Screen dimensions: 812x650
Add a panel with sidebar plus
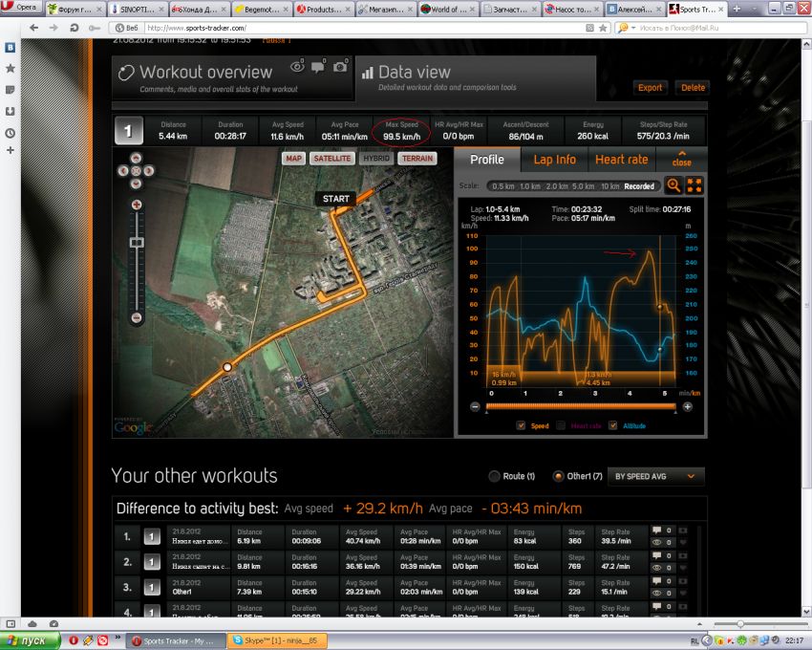click(10, 150)
